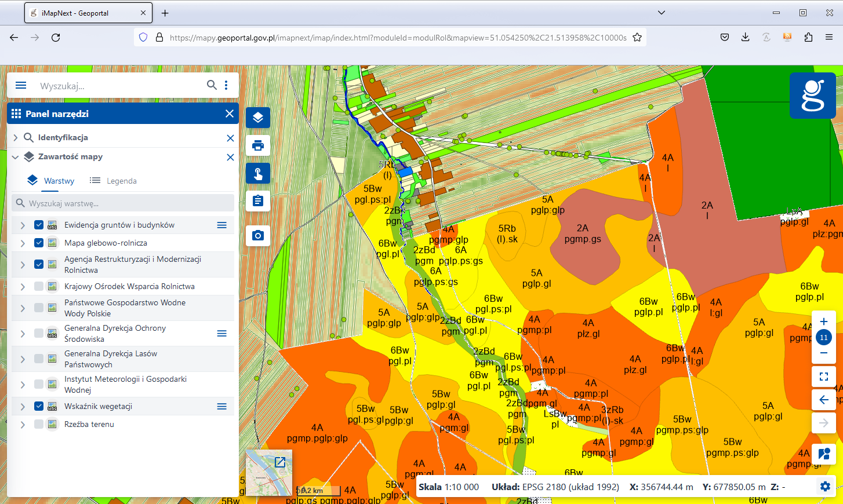The image size is (843, 504).
Task: Close the Panel narzędzi panel
Action: (x=230, y=114)
